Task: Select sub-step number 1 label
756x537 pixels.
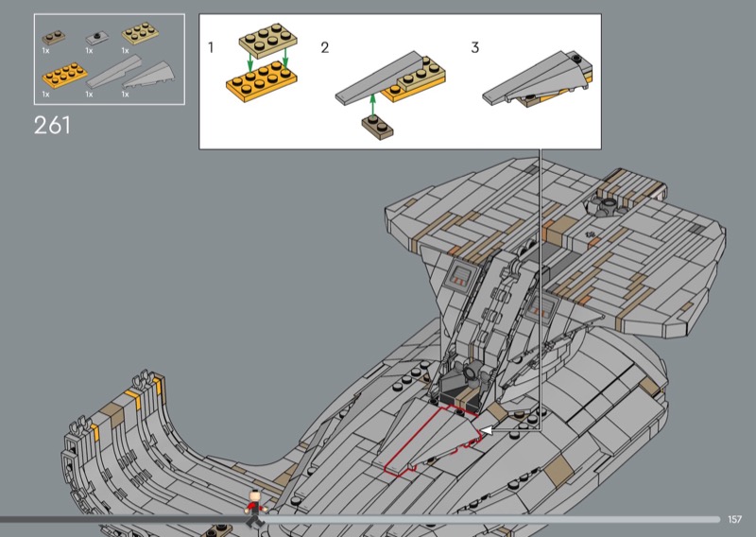Action: pyautogui.click(x=212, y=46)
